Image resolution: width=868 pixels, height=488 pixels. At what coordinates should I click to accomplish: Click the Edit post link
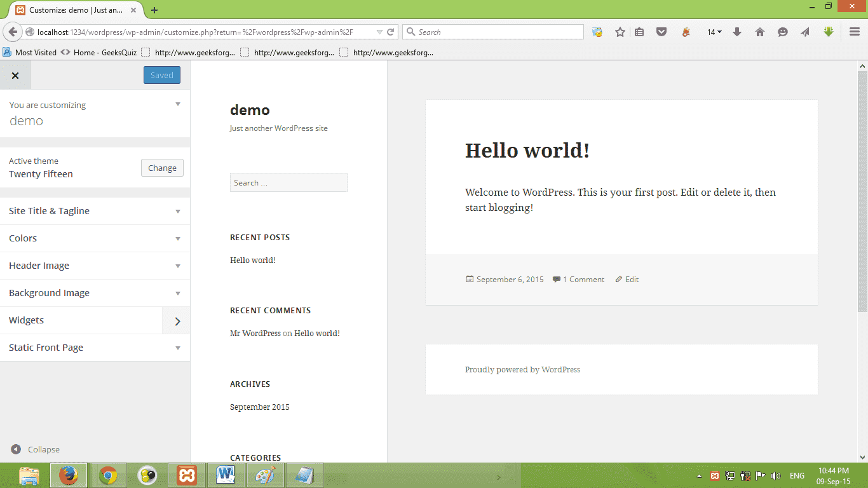tap(632, 280)
